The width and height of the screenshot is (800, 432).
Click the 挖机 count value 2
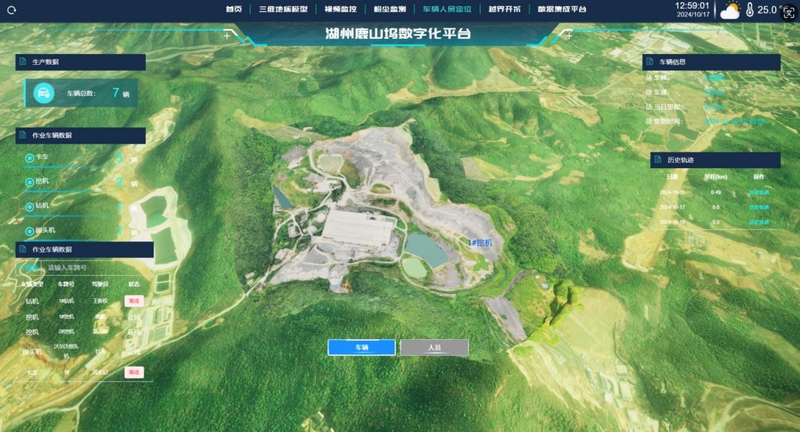pos(119,182)
